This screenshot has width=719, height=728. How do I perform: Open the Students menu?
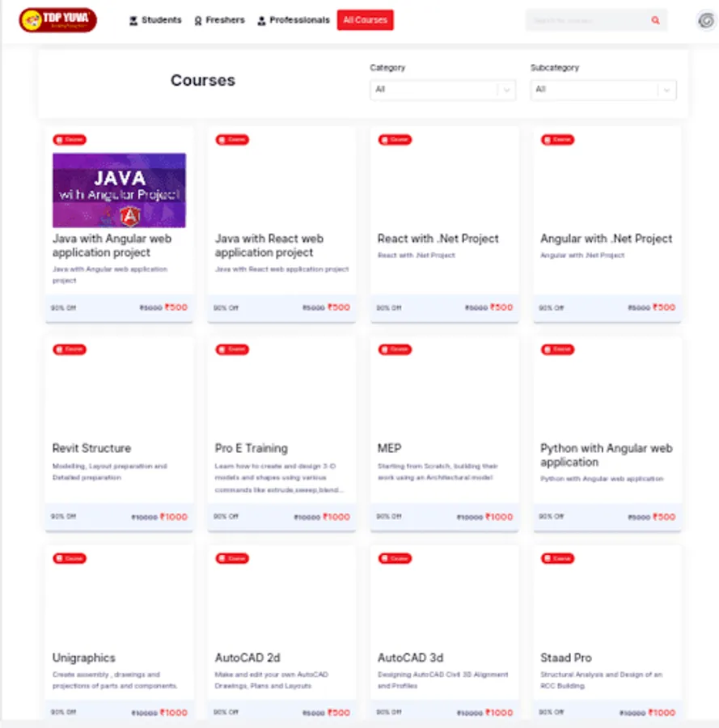click(x=155, y=20)
